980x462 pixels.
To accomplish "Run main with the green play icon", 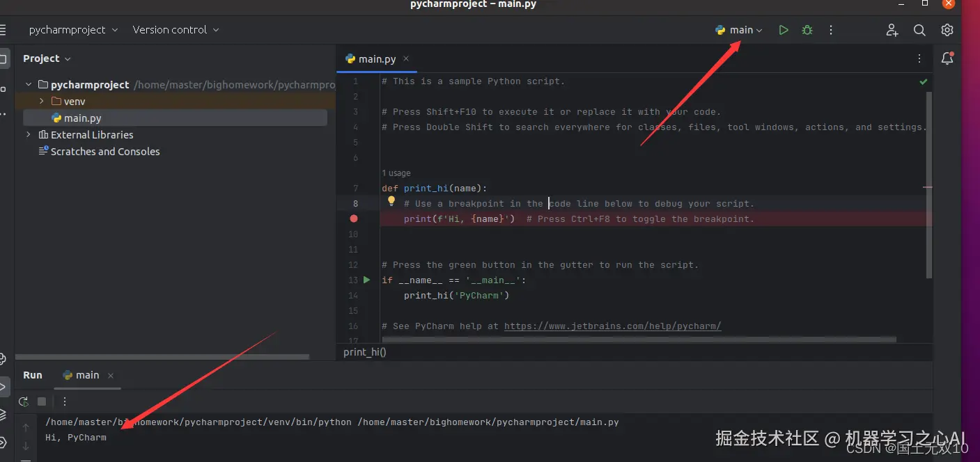I will coord(784,30).
